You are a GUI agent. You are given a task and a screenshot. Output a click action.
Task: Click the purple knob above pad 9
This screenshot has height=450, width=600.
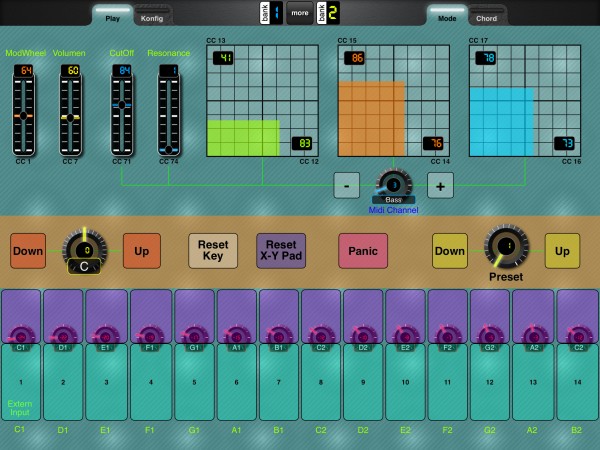tap(363, 336)
